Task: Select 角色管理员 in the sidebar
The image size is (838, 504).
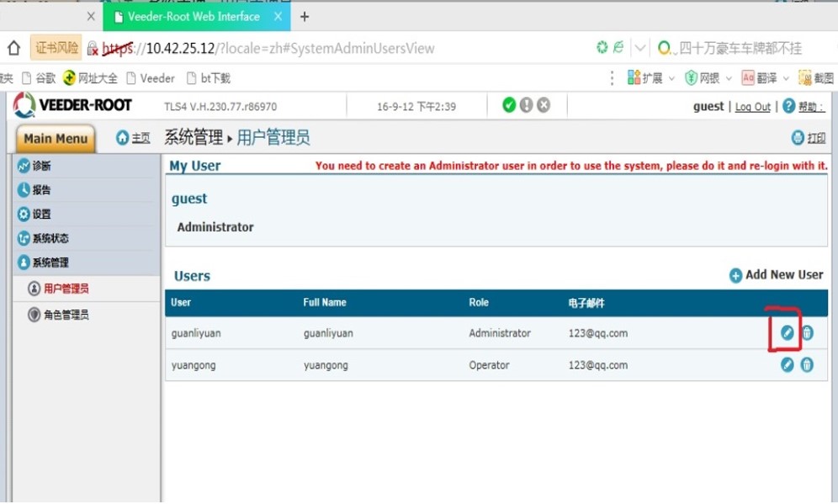Action: (x=66, y=315)
